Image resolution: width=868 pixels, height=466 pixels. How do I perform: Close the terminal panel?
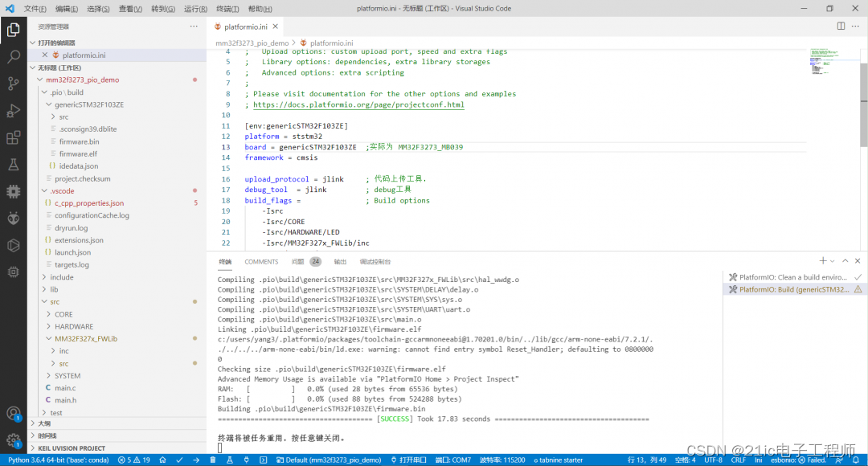858,260
